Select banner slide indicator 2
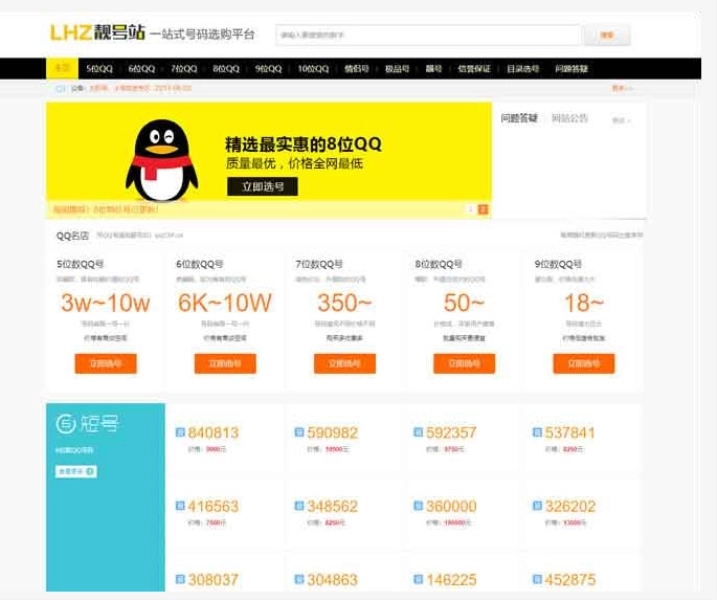Image resolution: width=717 pixels, height=600 pixels. click(x=483, y=209)
